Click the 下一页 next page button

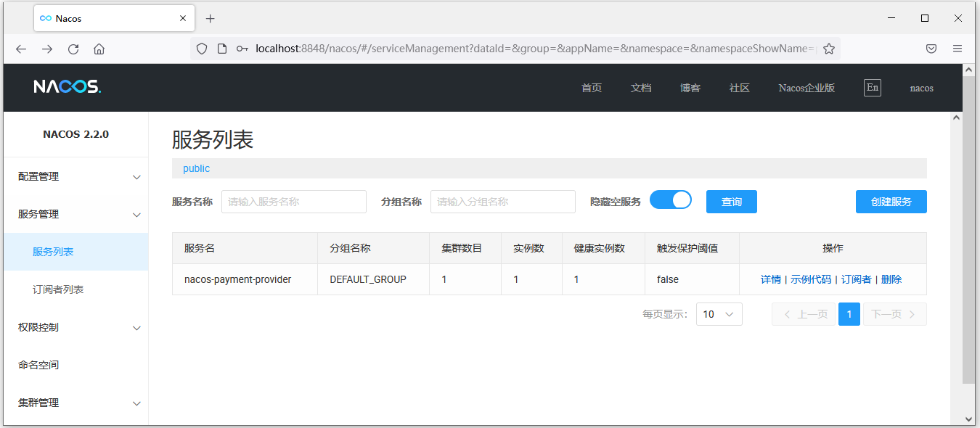click(x=895, y=314)
